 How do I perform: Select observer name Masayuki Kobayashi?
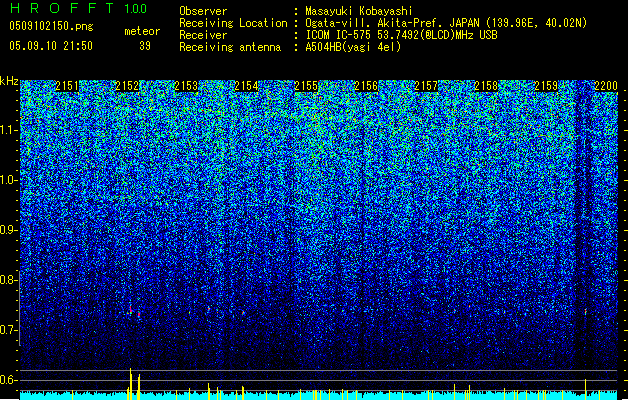click(x=359, y=11)
